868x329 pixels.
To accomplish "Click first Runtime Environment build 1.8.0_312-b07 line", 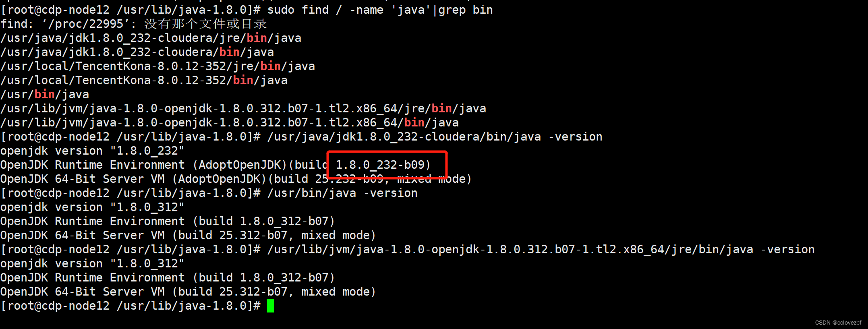I will 167,221.
